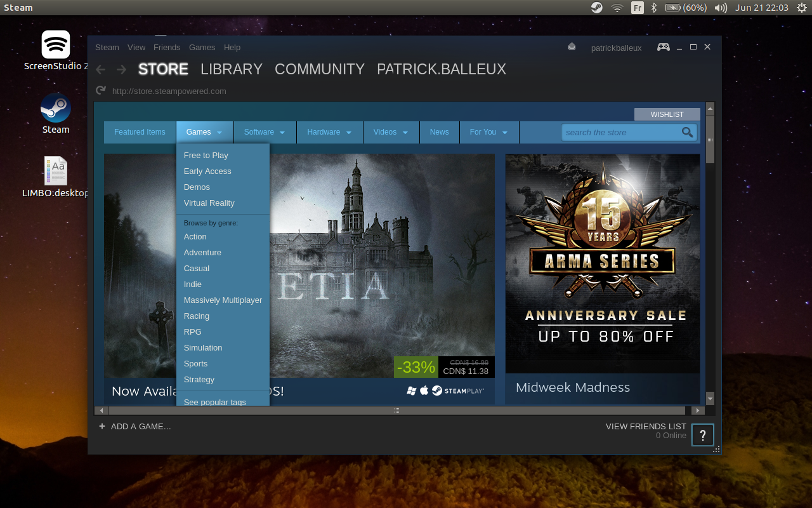This screenshot has width=812, height=508.
Task: Open the battery indicator at 60%
Action: tap(686, 8)
